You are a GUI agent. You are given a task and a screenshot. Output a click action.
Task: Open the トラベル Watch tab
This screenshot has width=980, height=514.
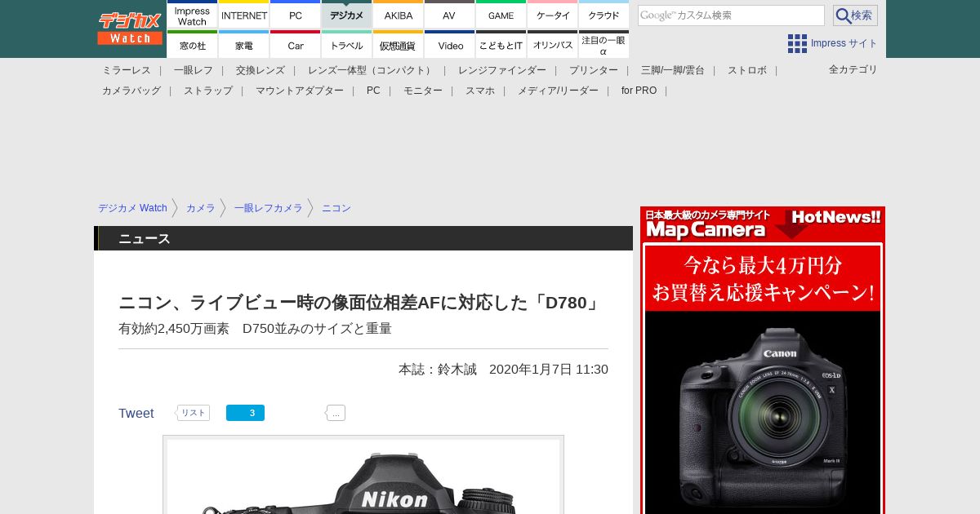click(347, 44)
